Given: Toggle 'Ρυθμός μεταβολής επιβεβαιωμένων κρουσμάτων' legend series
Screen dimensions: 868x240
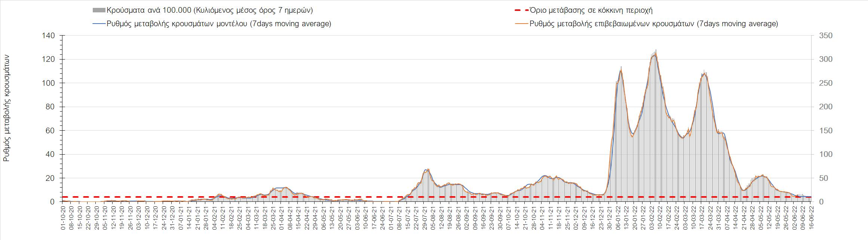Looking at the screenshot, I should (654, 24).
